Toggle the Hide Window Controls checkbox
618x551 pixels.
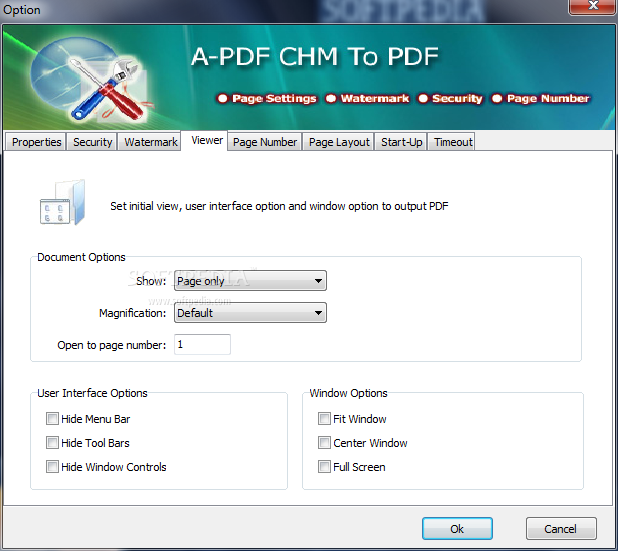(x=52, y=467)
